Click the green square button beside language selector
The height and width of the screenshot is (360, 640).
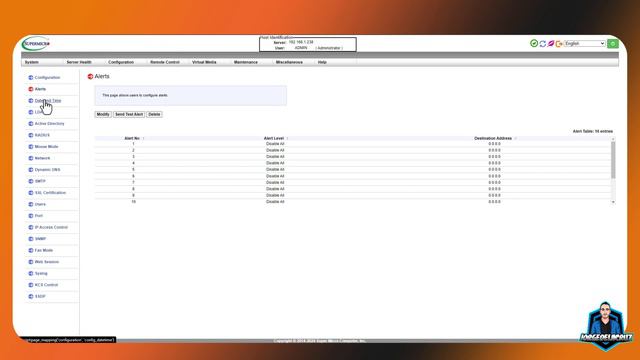(x=613, y=44)
